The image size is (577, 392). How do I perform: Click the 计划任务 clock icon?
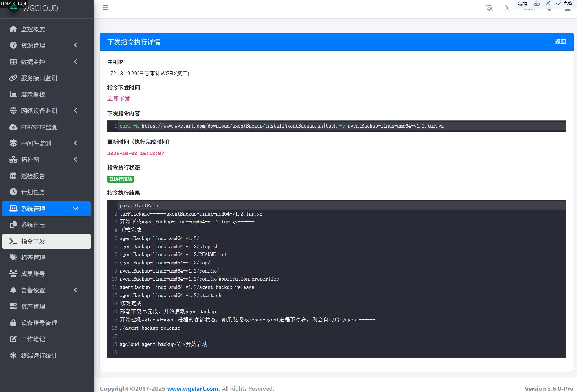[13, 192]
